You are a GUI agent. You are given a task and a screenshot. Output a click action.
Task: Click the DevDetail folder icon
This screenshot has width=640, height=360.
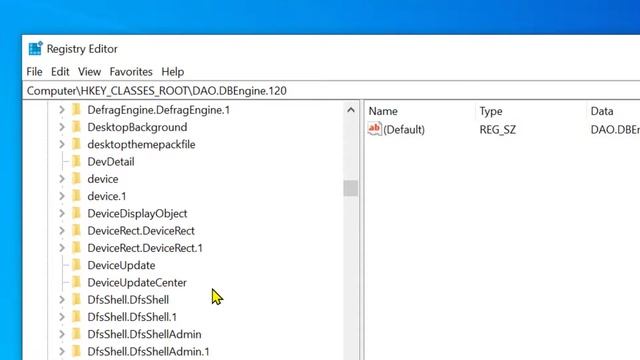tap(76, 161)
